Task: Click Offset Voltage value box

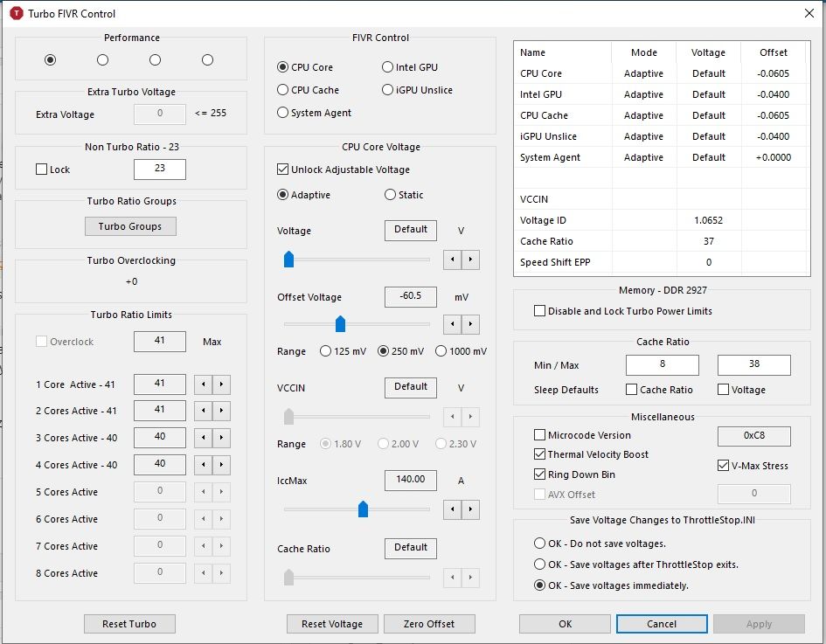Action: (410, 297)
